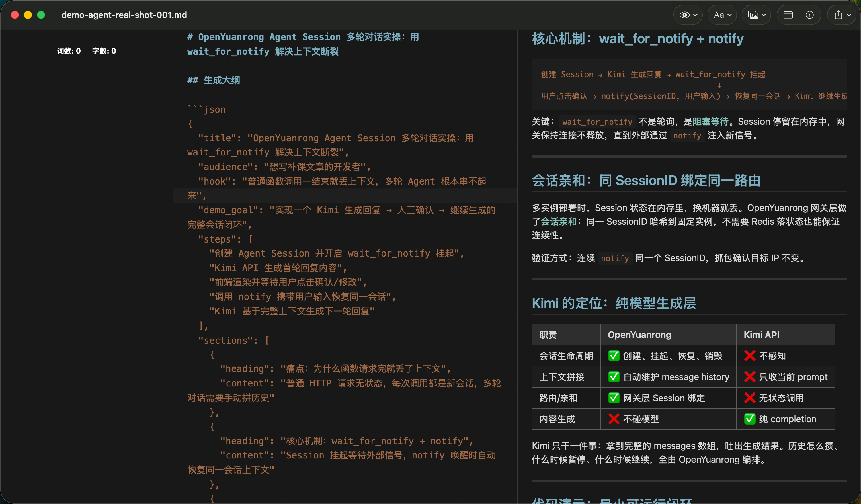
Task: Click the "heading": "核心机制" line in editor
Action: pyautogui.click(x=347, y=441)
